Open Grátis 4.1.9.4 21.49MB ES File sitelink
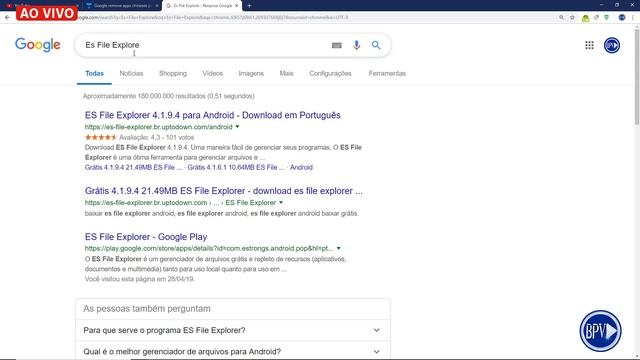This screenshot has width=640, height=360. 133,167
